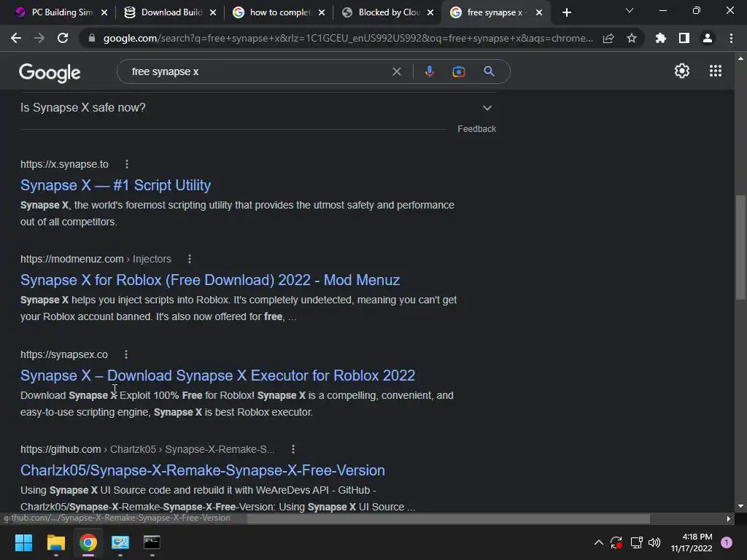747x560 pixels.
Task: Expand the 'Is Synapse X safe now?' question
Action: pyautogui.click(x=258, y=108)
